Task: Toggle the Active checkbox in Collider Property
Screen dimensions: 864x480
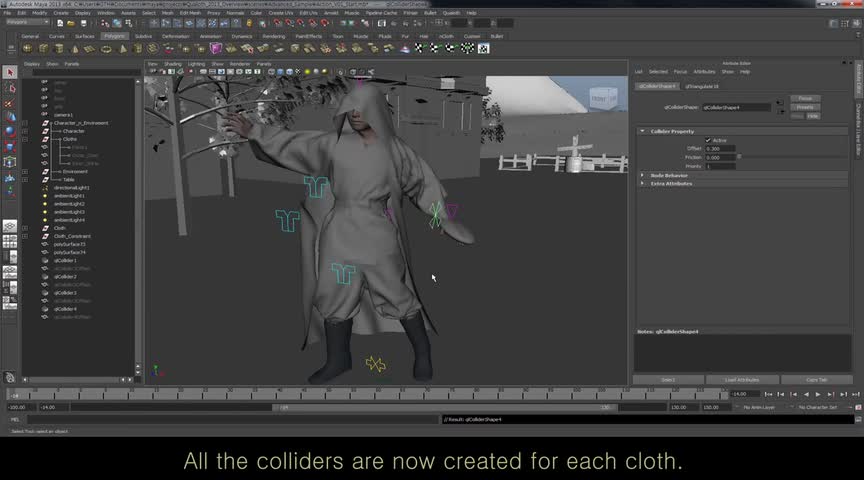Action: click(x=708, y=140)
